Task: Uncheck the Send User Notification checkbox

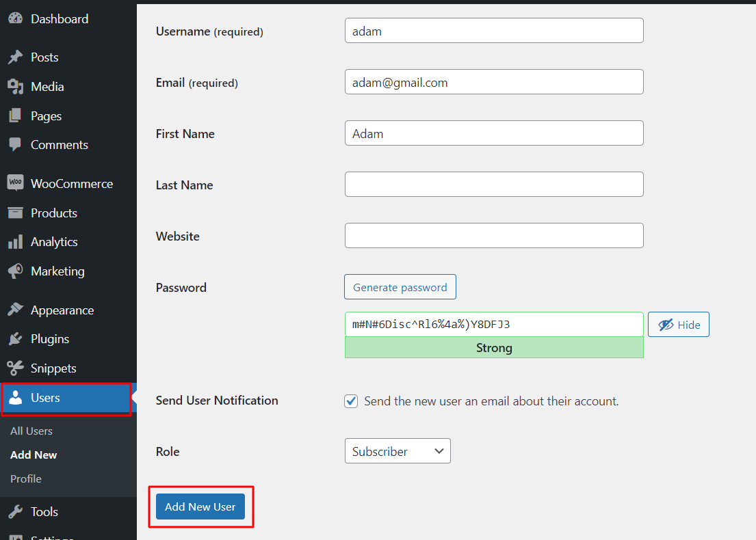Action: click(x=351, y=401)
